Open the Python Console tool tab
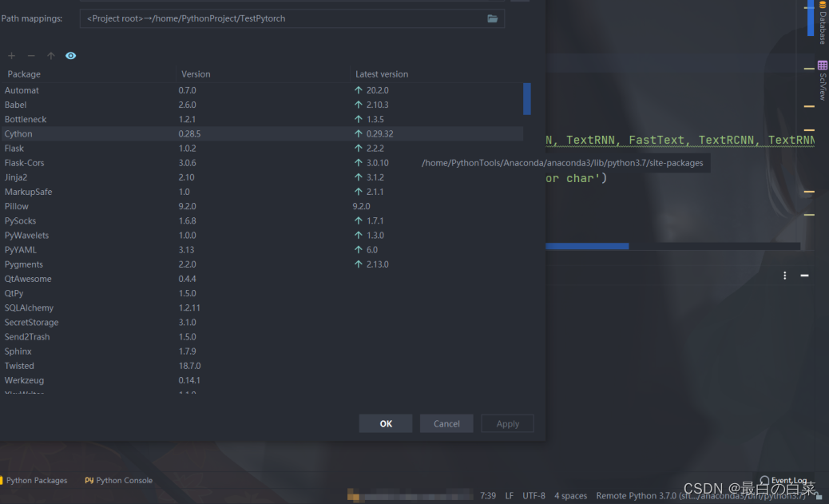 [x=118, y=480]
